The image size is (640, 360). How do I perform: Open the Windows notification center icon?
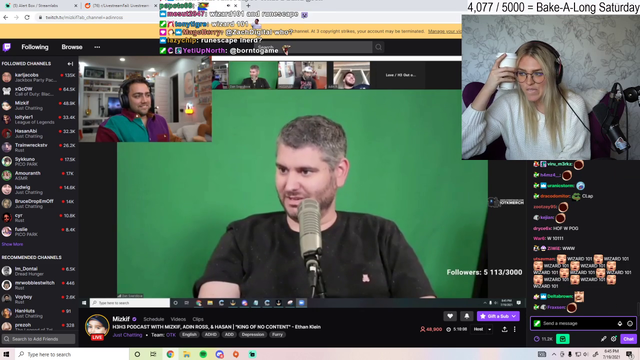630,354
